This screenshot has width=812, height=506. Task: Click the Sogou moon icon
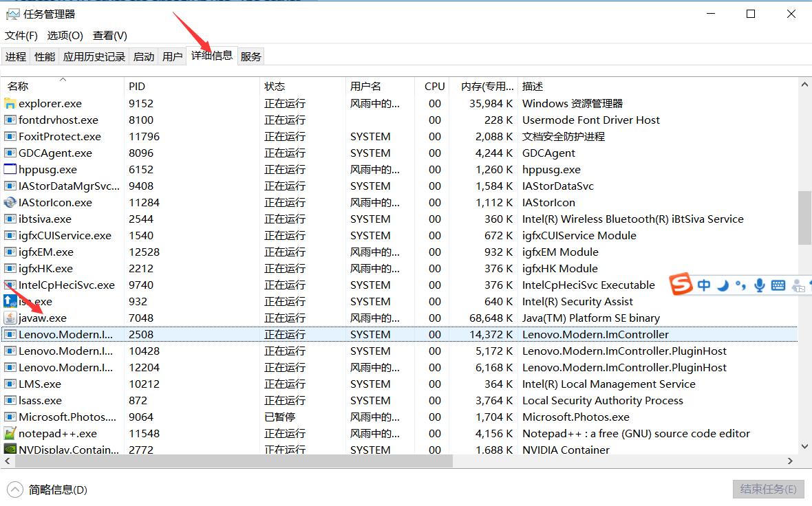point(723,285)
